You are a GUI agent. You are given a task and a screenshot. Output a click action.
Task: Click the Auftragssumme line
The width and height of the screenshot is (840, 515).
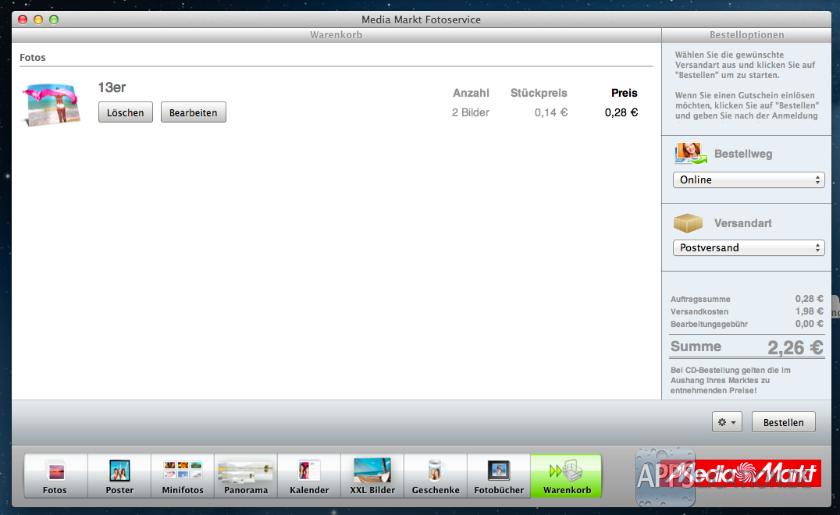[x=747, y=299]
